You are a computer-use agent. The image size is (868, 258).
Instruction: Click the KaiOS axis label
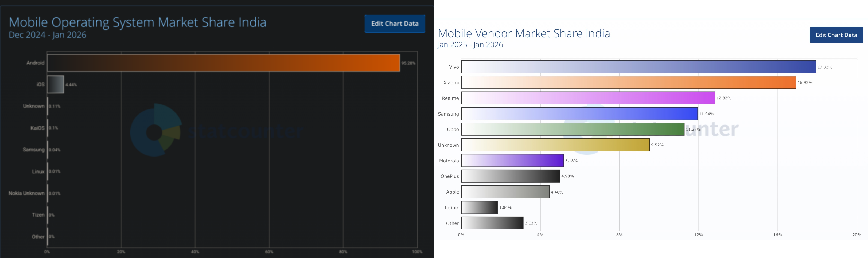(37, 128)
